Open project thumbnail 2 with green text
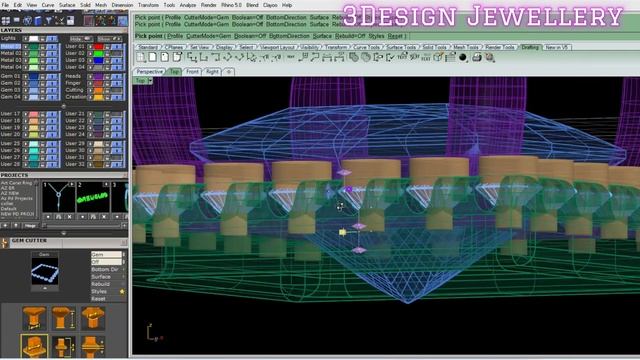 93,197
